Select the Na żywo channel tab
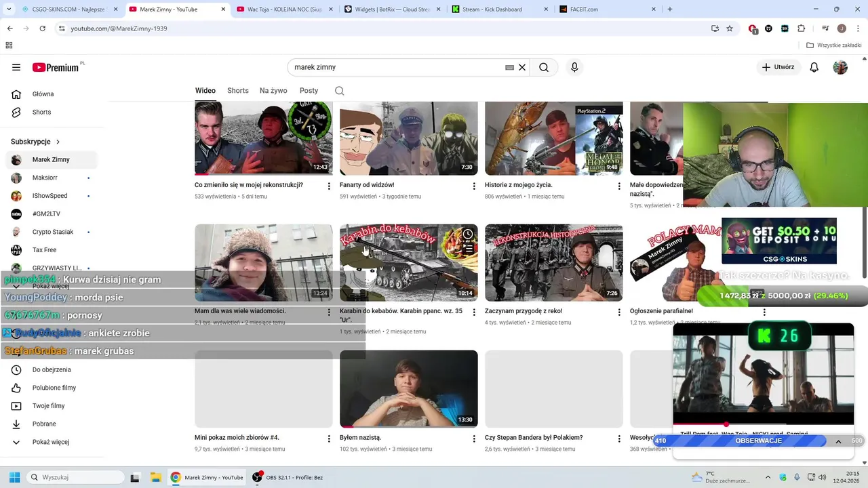This screenshot has width=868, height=488. pyautogui.click(x=273, y=91)
